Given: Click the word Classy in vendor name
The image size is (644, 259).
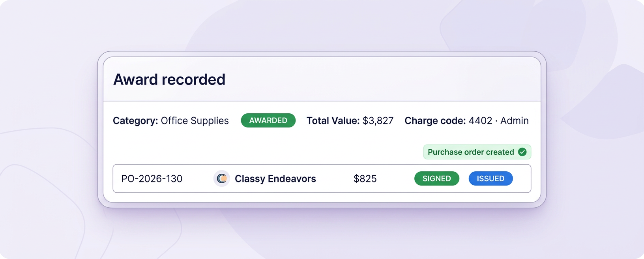Looking at the screenshot, I should [x=250, y=179].
